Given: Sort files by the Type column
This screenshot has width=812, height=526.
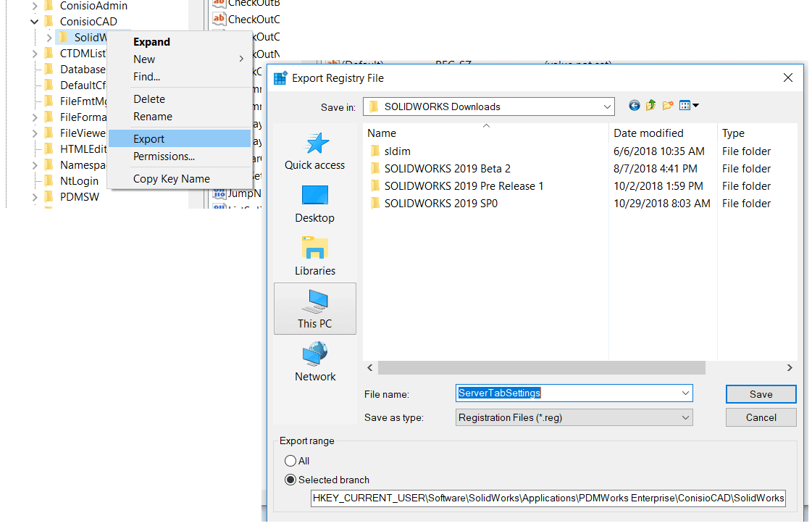Looking at the screenshot, I should 757,133.
